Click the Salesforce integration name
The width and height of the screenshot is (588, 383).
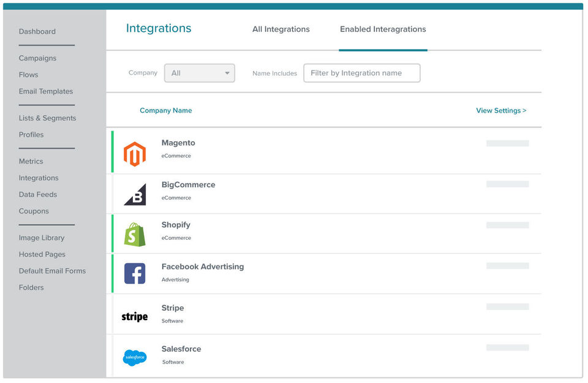(x=181, y=349)
